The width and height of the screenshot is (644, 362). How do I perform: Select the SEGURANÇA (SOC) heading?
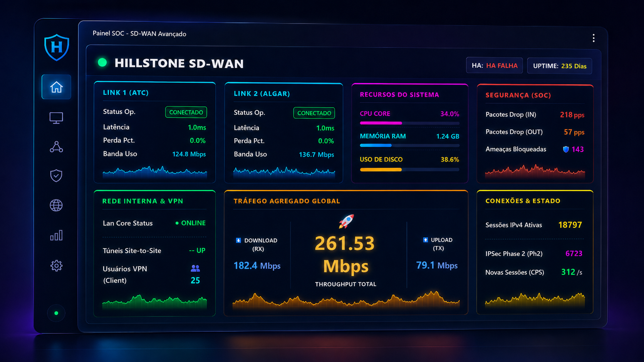pos(518,95)
